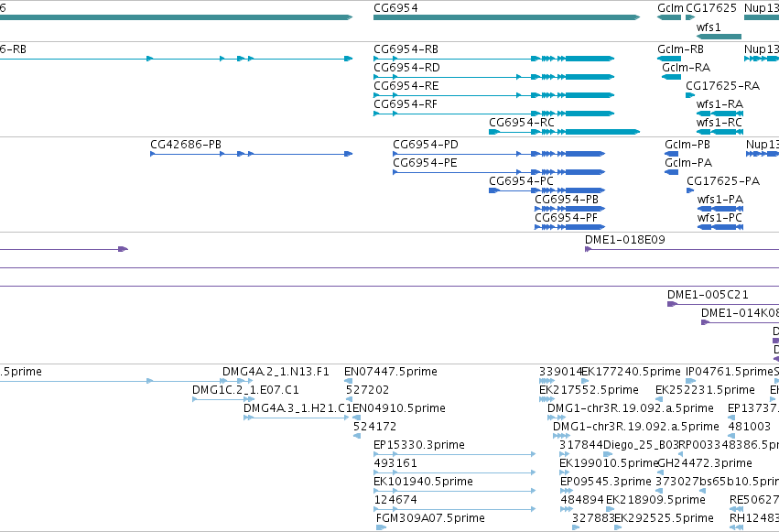
Task: Select the EK101940.5prime EST
Action: (x=455, y=492)
